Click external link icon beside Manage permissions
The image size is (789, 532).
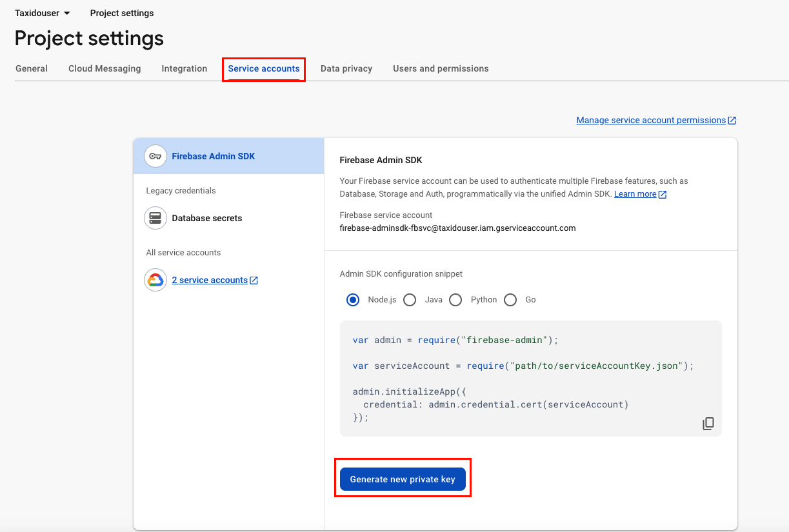tap(732, 121)
